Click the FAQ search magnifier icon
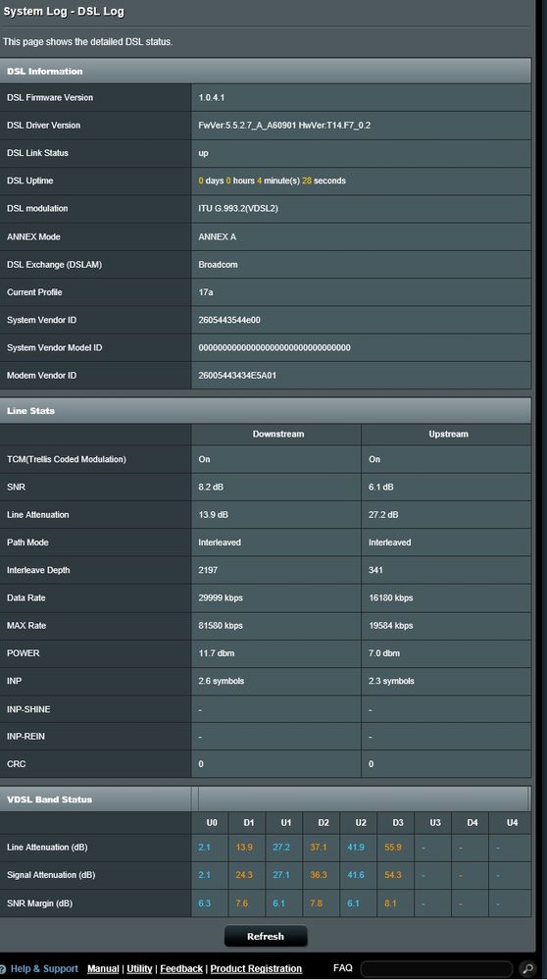547x980 pixels. click(x=527, y=969)
